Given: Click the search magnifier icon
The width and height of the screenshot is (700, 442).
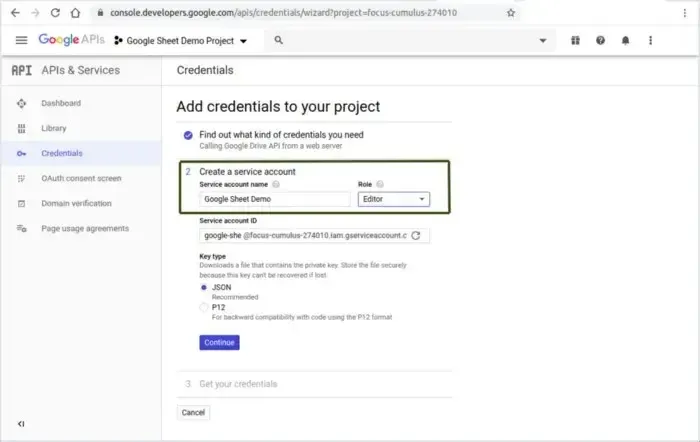Looking at the screenshot, I should click(279, 40).
